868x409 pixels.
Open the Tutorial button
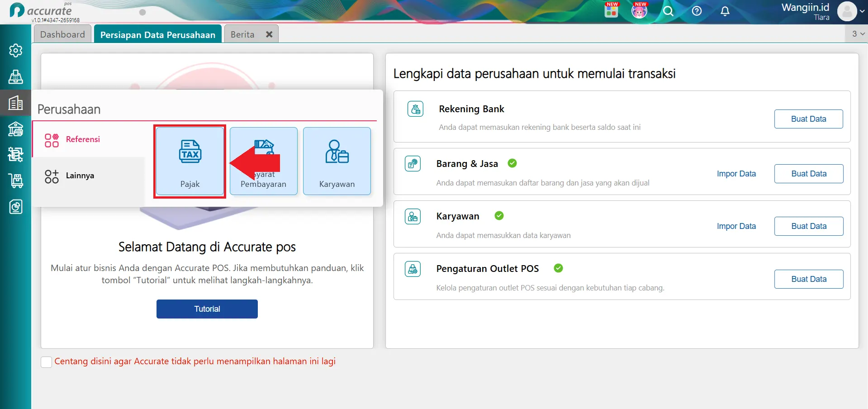coord(207,309)
